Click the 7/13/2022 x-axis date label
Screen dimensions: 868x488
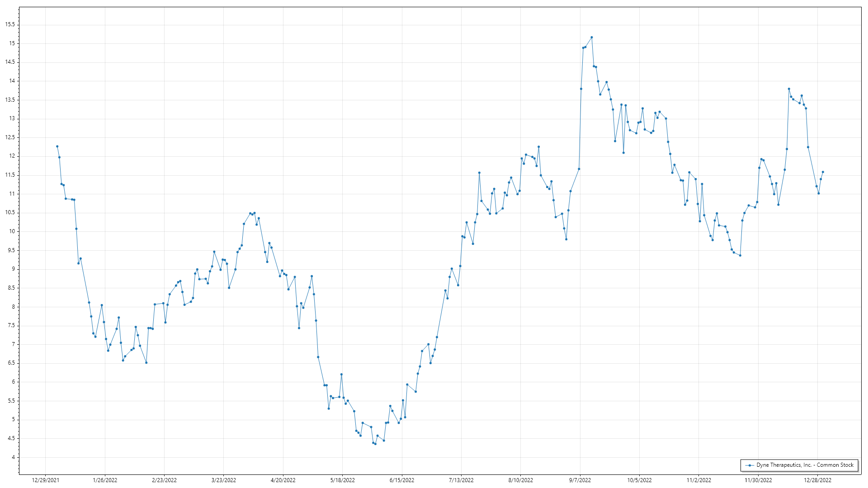[x=461, y=480]
